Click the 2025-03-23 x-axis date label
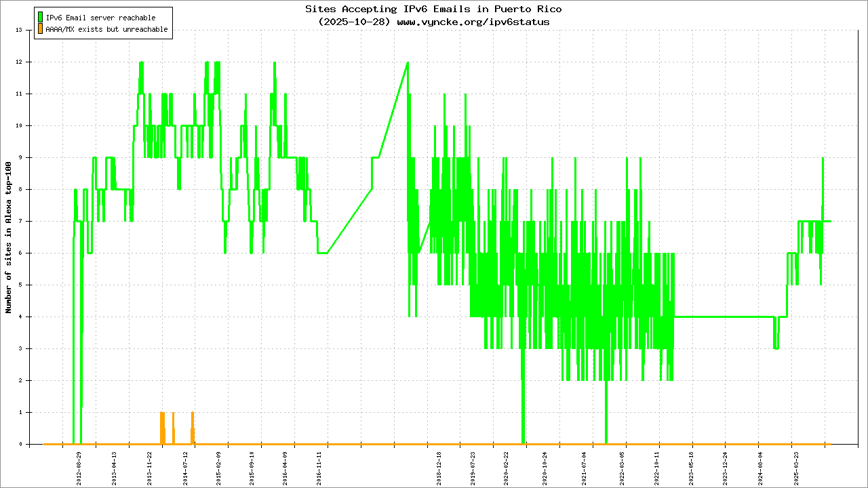 click(797, 466)
